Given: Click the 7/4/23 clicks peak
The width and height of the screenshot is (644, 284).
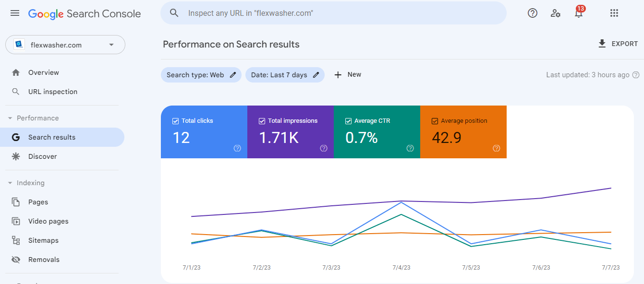Looking at the screenshot, I should coord(401,202).
